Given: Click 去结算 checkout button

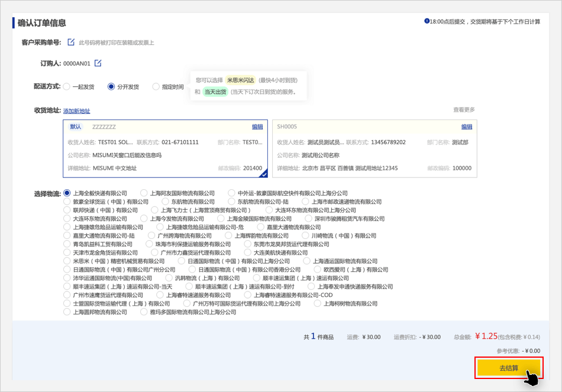Looking at the screenshot, I should [x=508, y=368].
